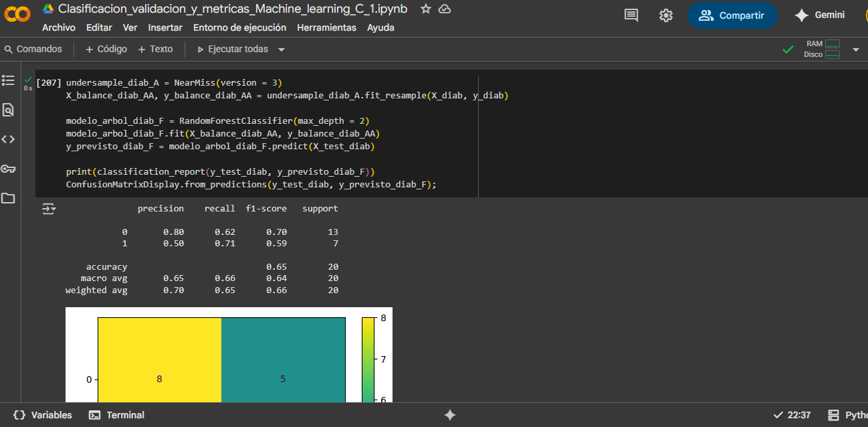Open the Entorno de ejecución menu
The width and height of the screenshot is (868, 427).
tap(239, 27)
